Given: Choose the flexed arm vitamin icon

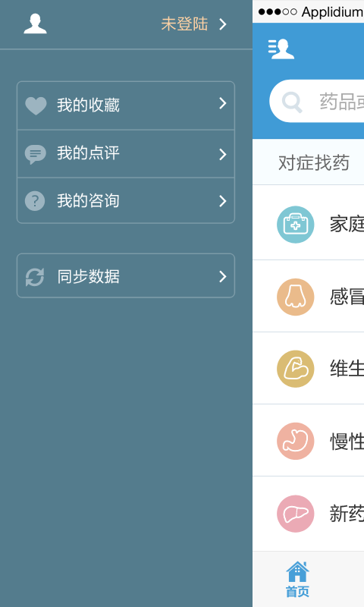Looking at the screenshot, I should (296, 369).
